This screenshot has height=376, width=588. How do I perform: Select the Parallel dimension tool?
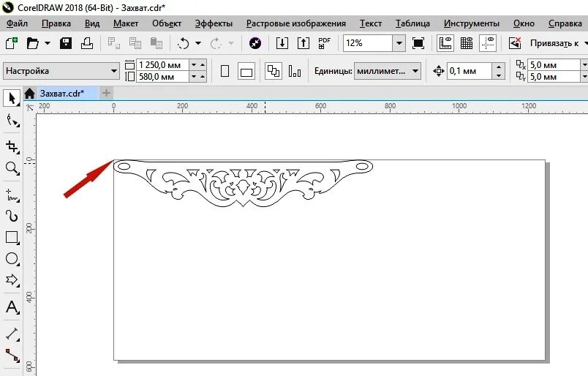pyautogui.click(x=12, y=334)
